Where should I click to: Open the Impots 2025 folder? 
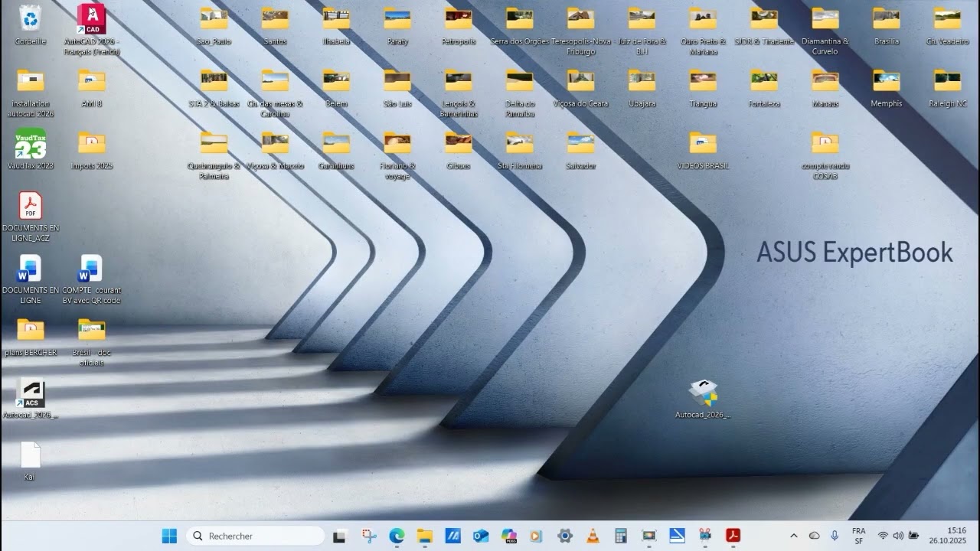pos(92,148)
